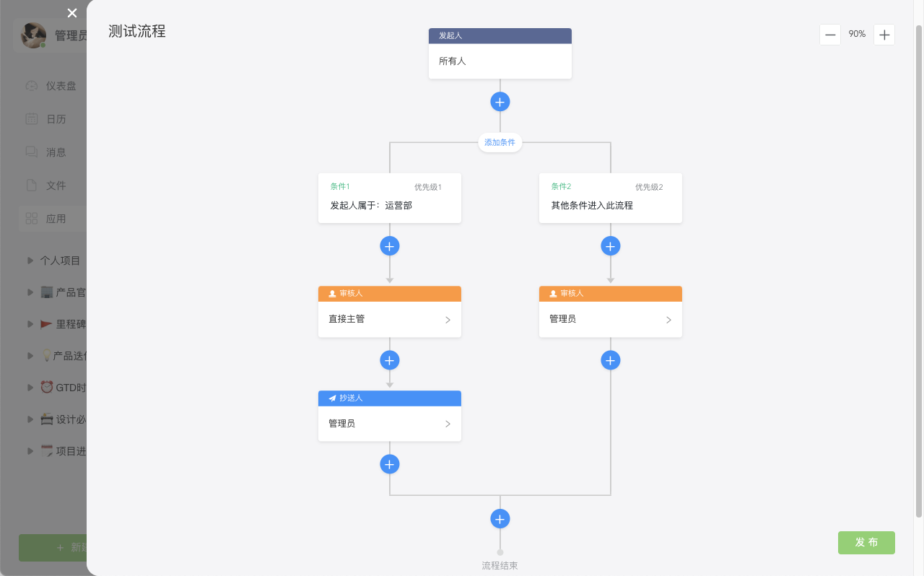This screenshot has height=576, width=924.
Task: Add node below the 发起人 card
Action: point(500,102)
